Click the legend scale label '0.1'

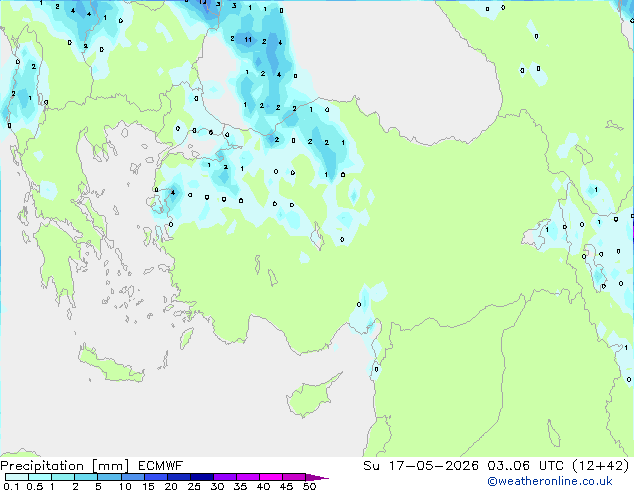11,486
